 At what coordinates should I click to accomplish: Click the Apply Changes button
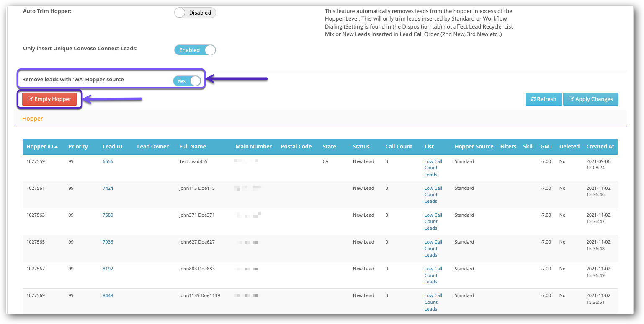[x=591, y=99]
